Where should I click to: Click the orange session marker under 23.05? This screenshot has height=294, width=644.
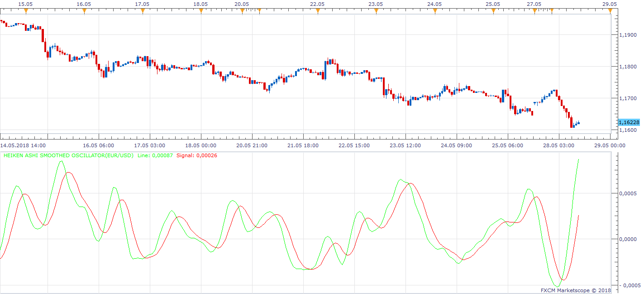[x=376, y=11]
